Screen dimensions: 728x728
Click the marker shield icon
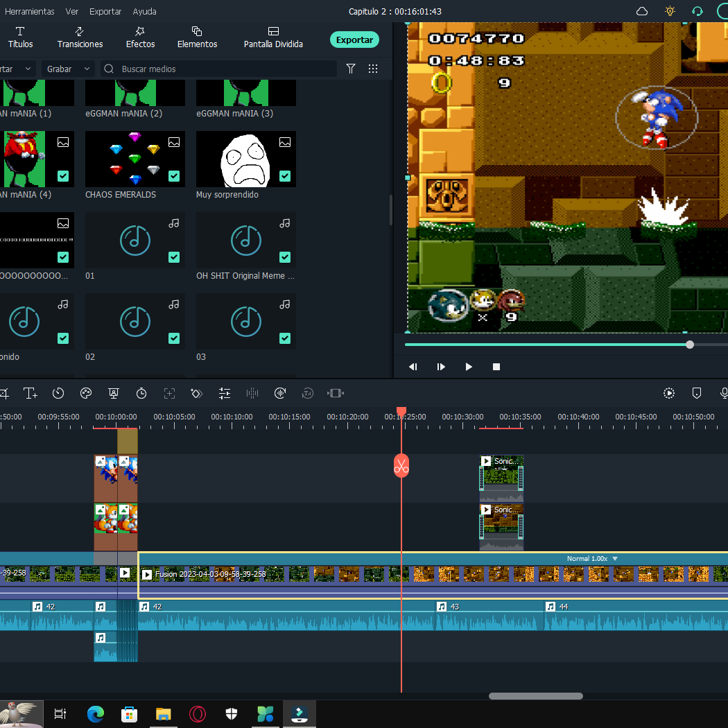[696, 393]
